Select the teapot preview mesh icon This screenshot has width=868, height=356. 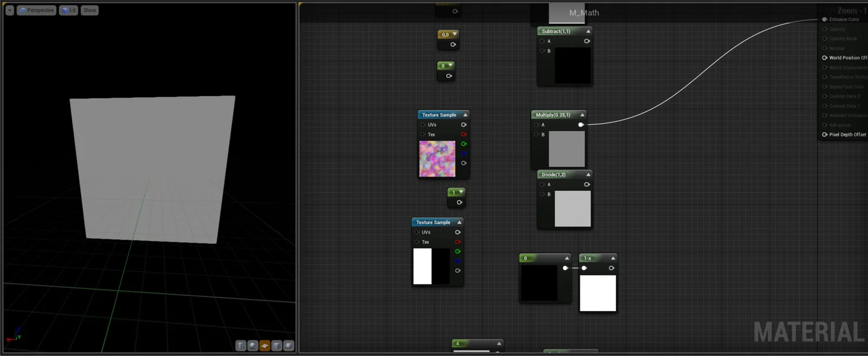288,346
